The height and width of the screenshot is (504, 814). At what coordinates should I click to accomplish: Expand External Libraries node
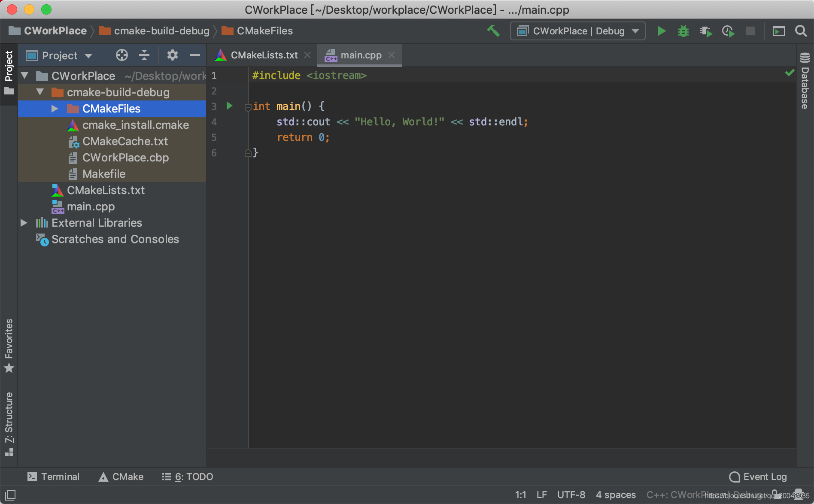(x=24, y=223)
